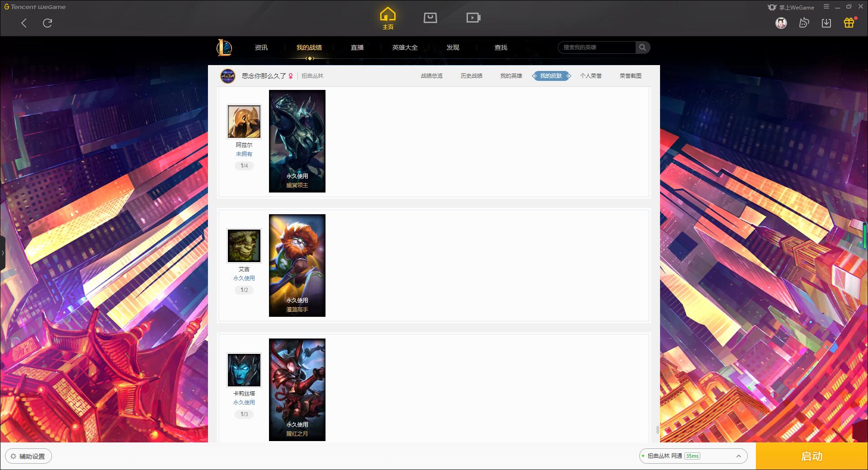
Task: Open the 发现 tab
Action: point(453,47)
